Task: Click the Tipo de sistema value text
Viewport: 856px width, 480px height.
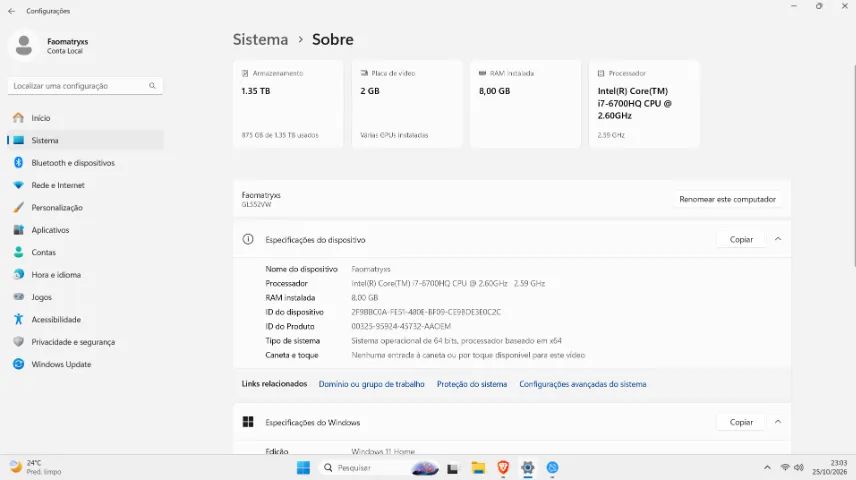Action: 456,340
